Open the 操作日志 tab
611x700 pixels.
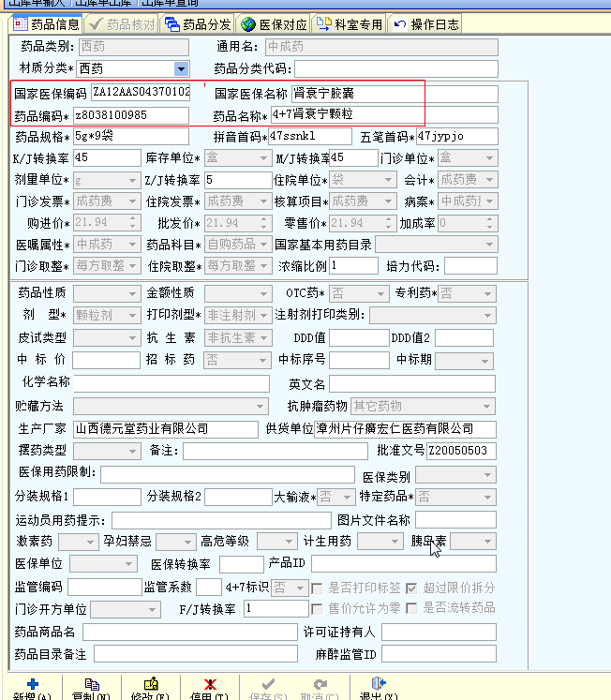click(x=425, y=24)
